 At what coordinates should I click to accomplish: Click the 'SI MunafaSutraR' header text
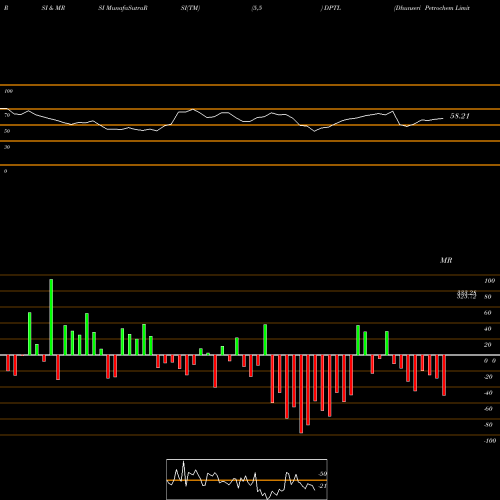123,8
